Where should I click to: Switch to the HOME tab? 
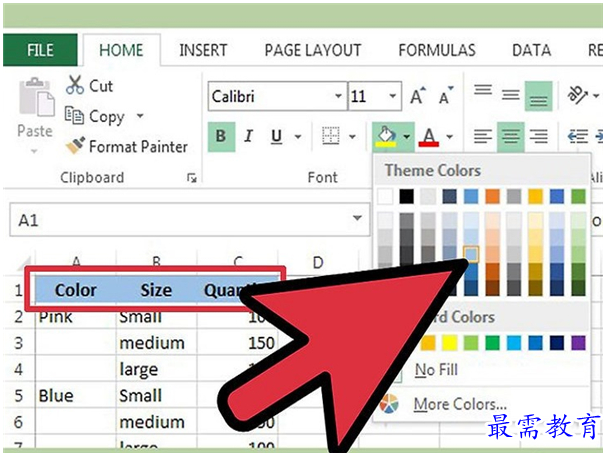click(121, 50)
